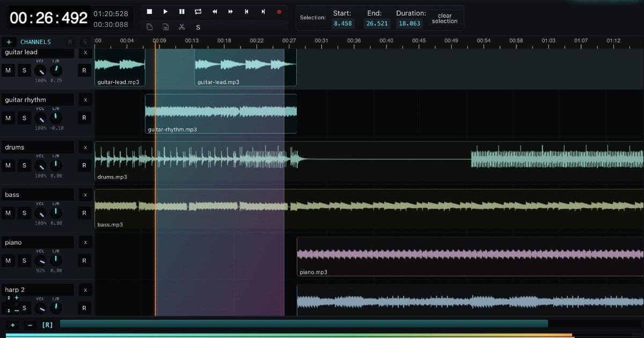Image resolution: width=644 pixels, height=338 pixels.
Task: Jump to end with skip-forward icon
Action: point(263,11)
